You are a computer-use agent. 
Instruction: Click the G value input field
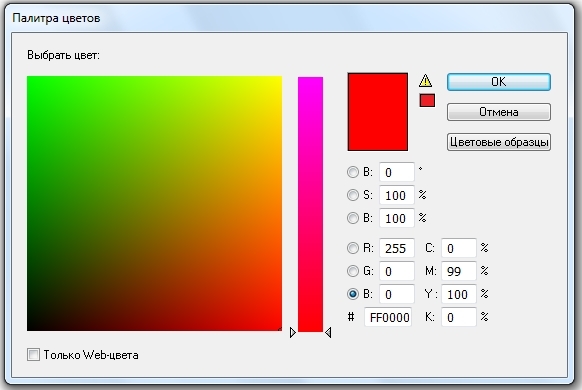pyautogui.click(x=397, y=271)
